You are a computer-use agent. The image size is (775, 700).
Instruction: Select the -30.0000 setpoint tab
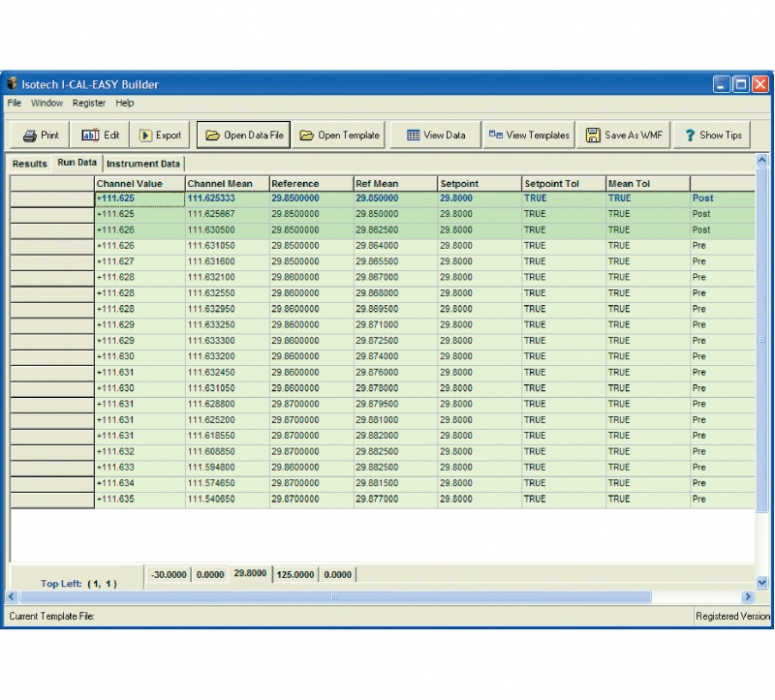[x=169, y=574]
